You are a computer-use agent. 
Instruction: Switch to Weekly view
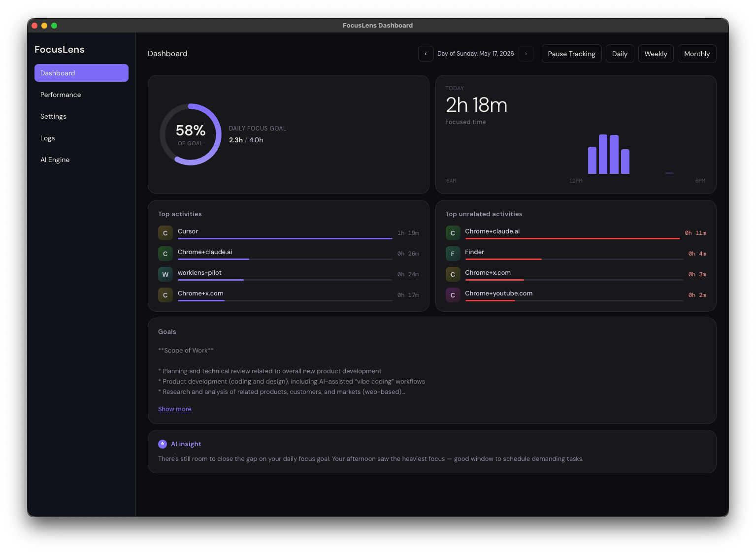pyautogui.click(x=656, y=54)
